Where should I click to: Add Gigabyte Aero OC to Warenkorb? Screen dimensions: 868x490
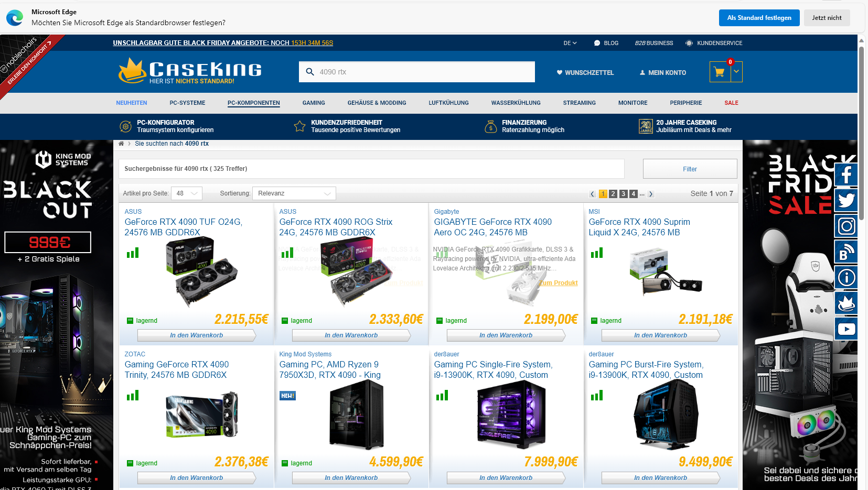coord(506,335)
